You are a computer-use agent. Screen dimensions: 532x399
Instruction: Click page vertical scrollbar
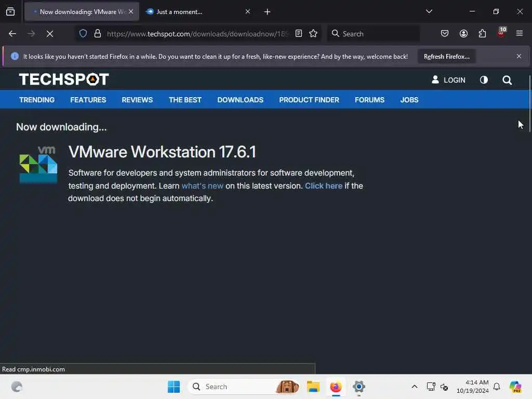(x=529, y=104)
